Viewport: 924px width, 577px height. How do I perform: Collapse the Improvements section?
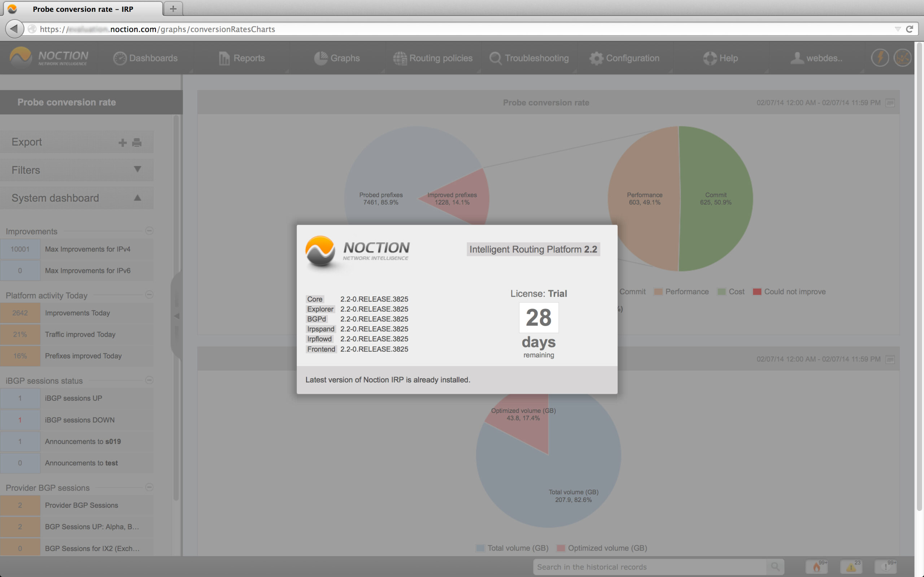click(x=149, y=230)
